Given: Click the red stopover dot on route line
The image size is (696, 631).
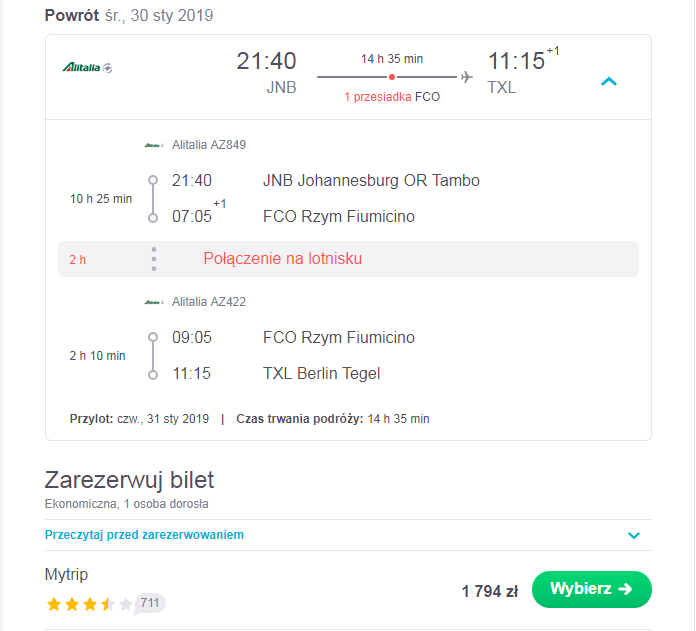Looking at the screenshot, I should (x=392, y=77).
